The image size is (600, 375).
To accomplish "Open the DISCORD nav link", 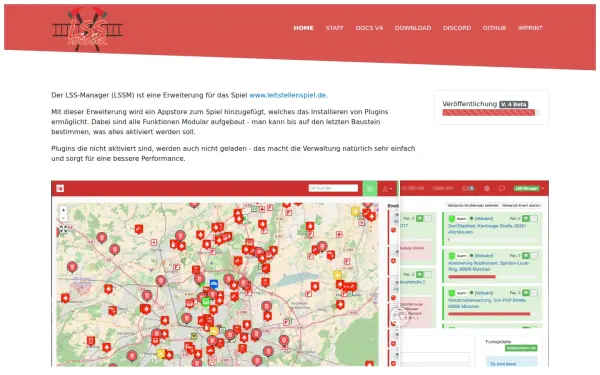I will pos(457,28).
